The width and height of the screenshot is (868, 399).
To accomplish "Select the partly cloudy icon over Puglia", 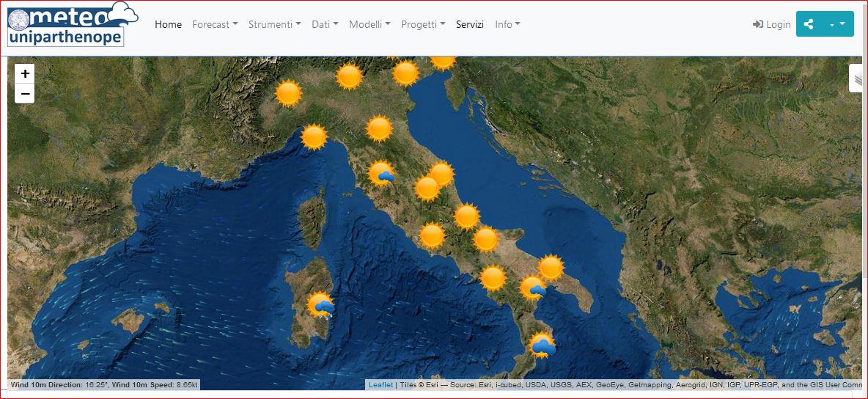I will click(x=533, y=288).
